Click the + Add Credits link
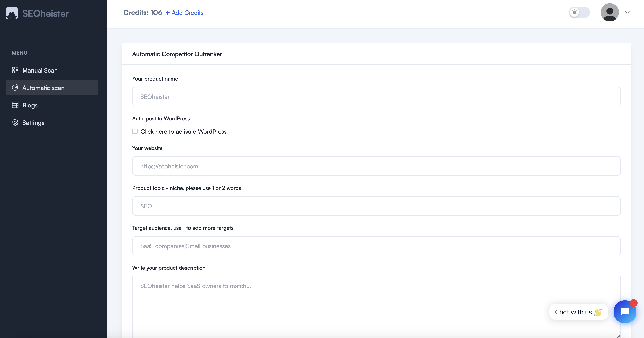The image size is (644, 338). 184,13
